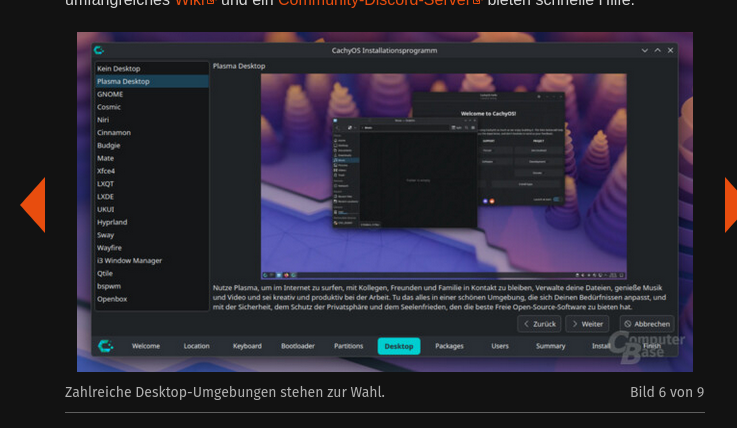Screen dimensions: 737x428
Task: Click the Abbrechen button
Action: pyautogui.click(x=647, y=324)
